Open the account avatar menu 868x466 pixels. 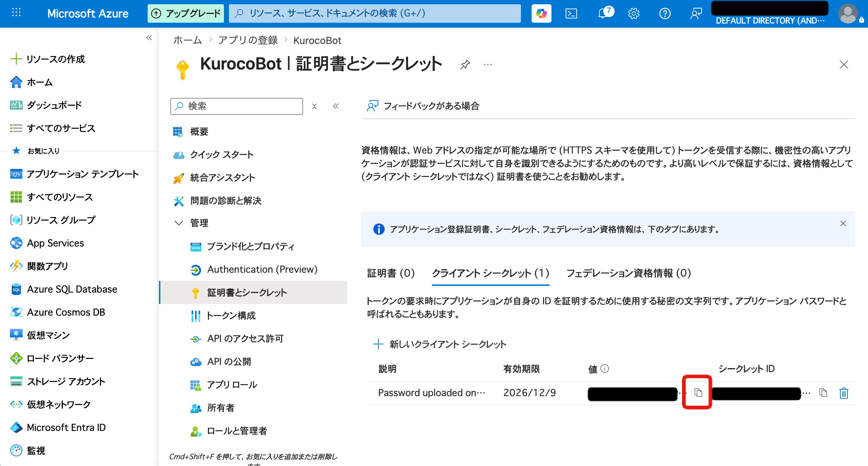[848, 13]
